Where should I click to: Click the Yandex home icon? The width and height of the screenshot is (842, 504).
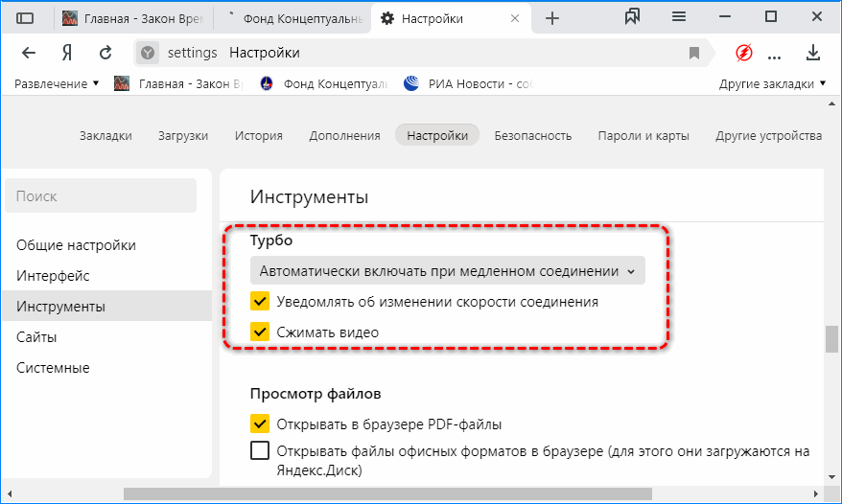point(67,53)
